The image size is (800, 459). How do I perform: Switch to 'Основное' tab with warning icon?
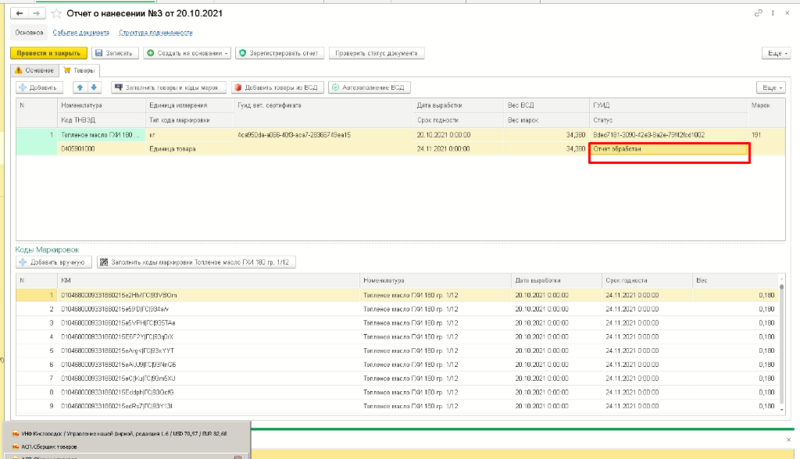(35, 70)
